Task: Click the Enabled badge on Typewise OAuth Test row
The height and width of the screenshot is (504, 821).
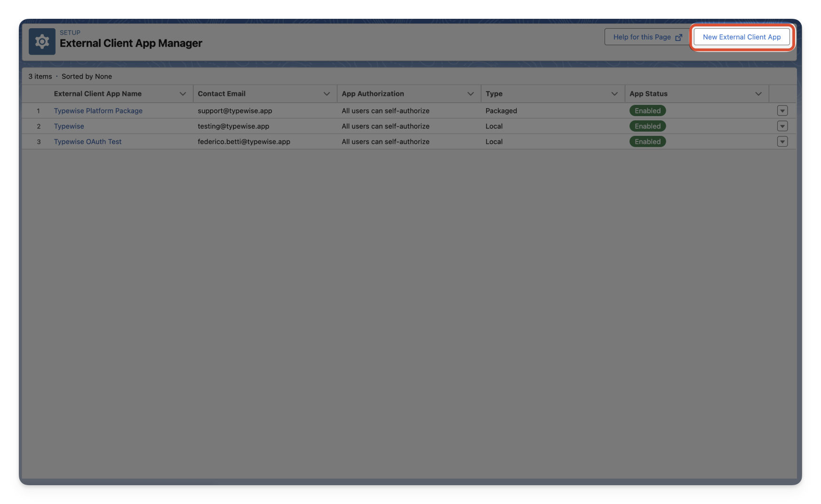Action: (x=647, y=142)
